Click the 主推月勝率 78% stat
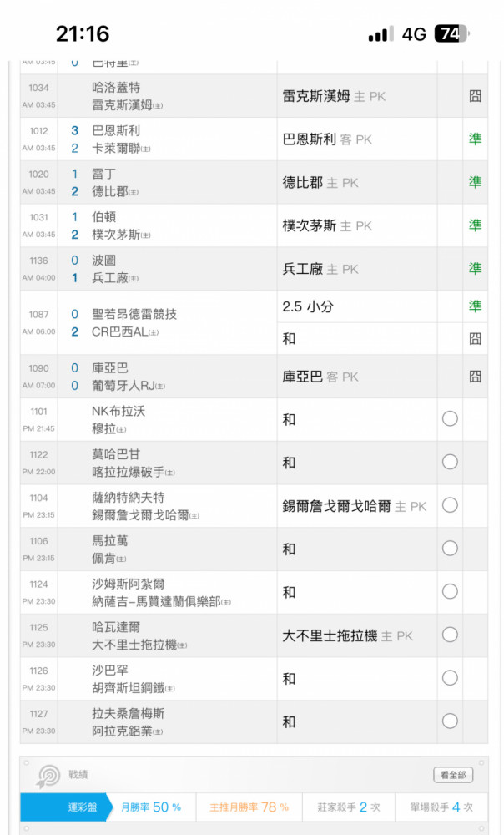Image resolution: width=504 pixels, height=835 pixels. point(249,807)
